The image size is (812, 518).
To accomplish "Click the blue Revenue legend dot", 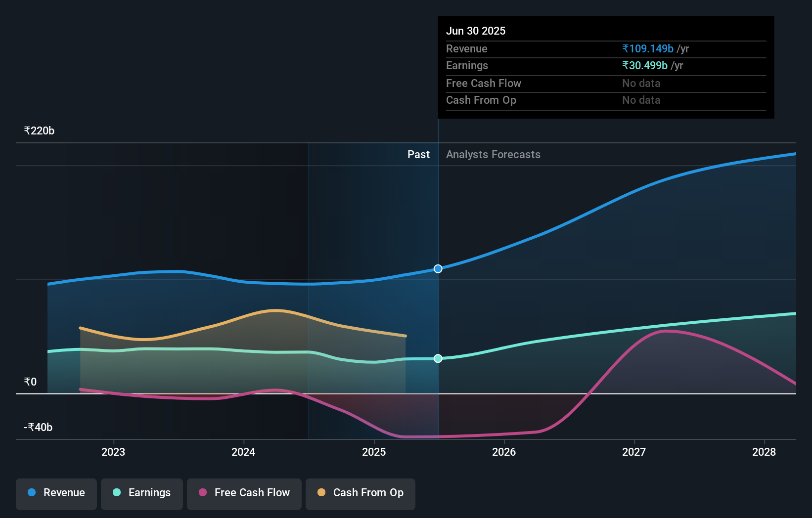I will [31, 493].
